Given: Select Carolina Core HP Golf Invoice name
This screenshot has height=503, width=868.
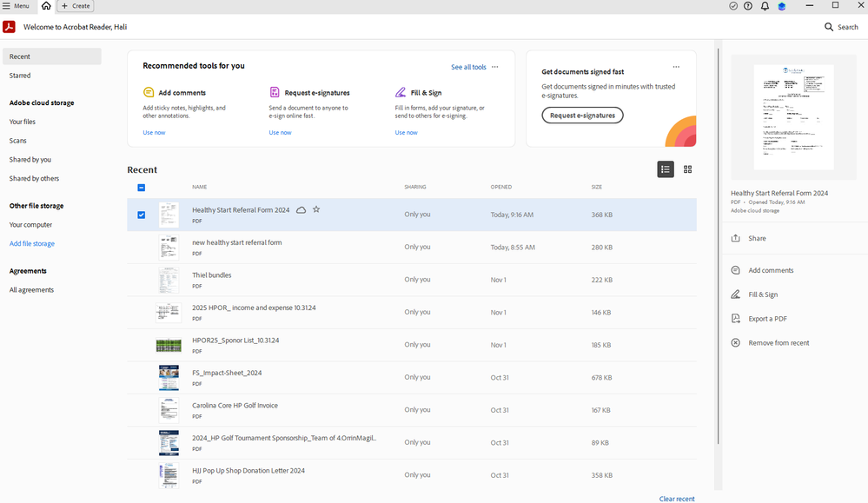Looking at the screenshot, I should point(235,405).
